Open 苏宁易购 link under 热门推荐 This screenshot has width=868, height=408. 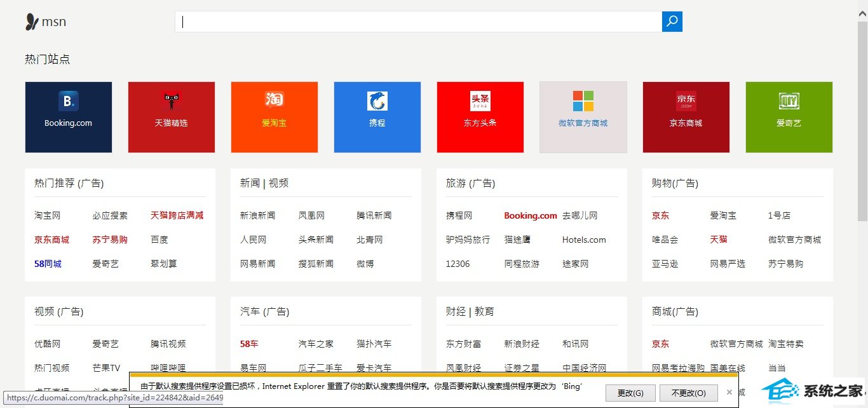[x=110, y=240]
